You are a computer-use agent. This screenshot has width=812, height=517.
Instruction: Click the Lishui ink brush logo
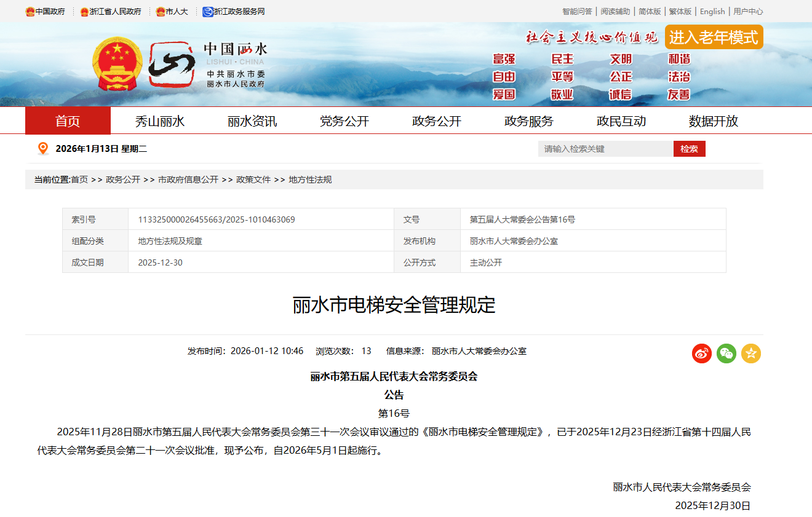pyautogui.click(x=171, y=65)
